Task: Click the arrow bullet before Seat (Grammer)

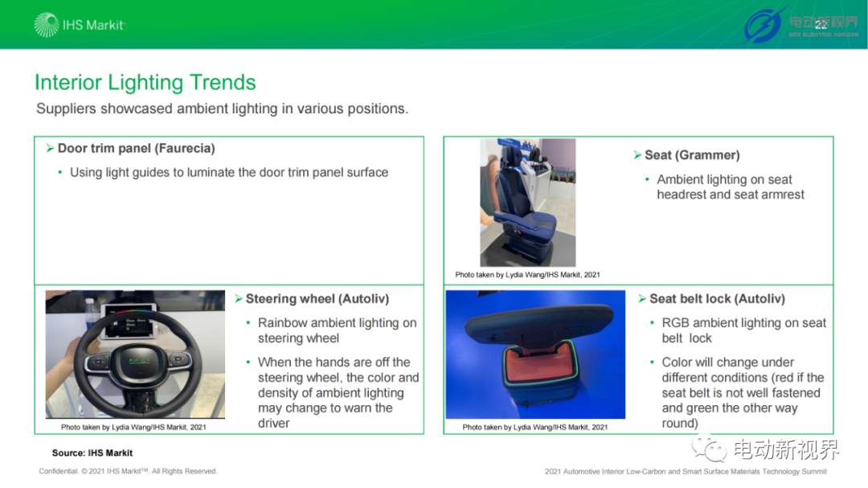Action: coord(637,155)
